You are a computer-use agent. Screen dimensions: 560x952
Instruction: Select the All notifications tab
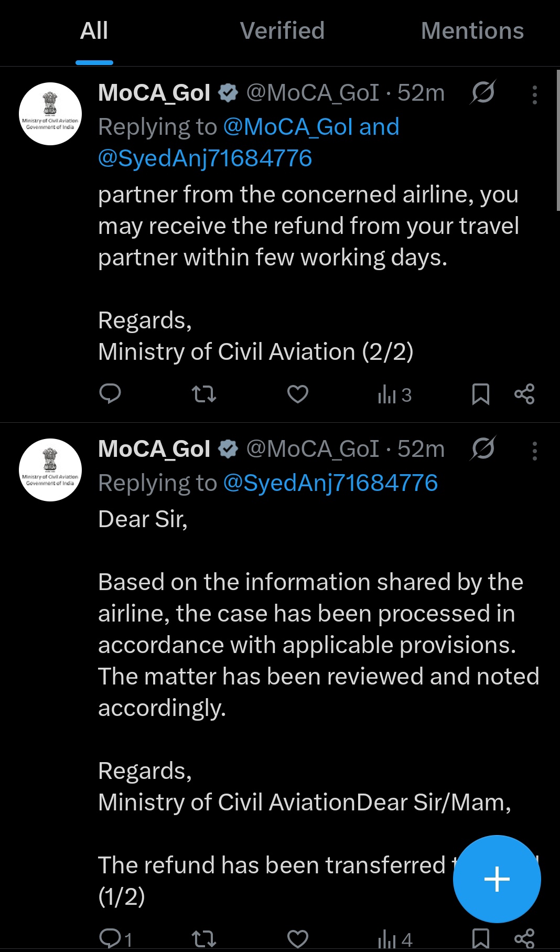pos(94,31)
